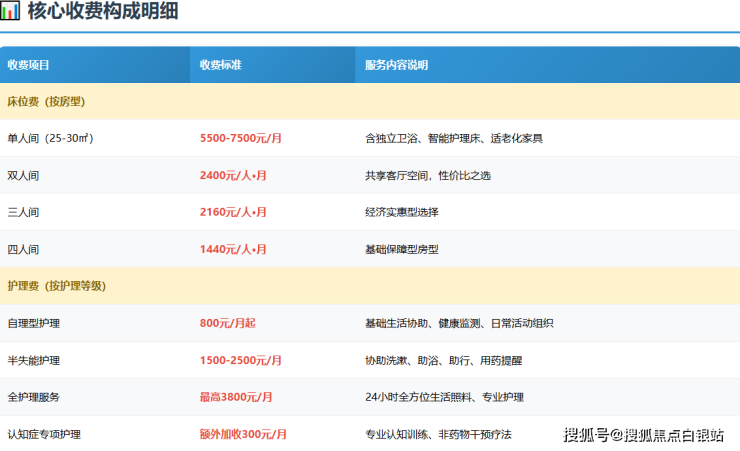Image resolution: width=740 pixels, height=451 pixels.
Task: Select the 认知症专项护理 row label
Action: [x=44, y=434]
